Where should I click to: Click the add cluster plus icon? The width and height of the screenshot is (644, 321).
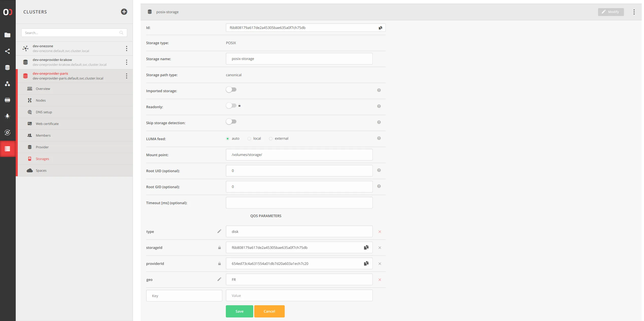click(124, 12)
